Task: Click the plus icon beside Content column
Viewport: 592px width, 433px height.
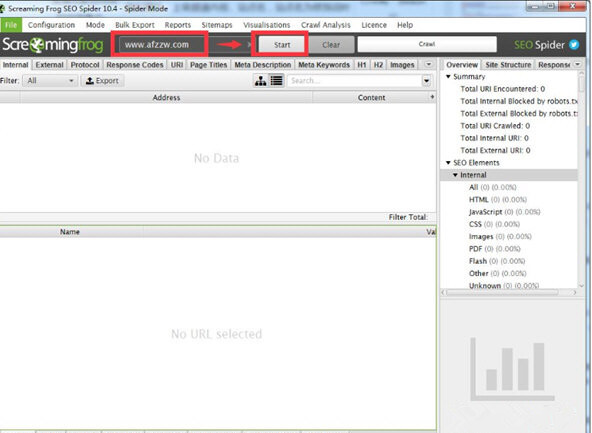Action: click(x=432, y=97)
